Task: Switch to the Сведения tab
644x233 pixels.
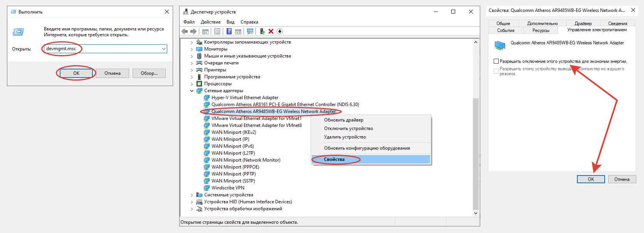Action: click(x=617, y=24)
